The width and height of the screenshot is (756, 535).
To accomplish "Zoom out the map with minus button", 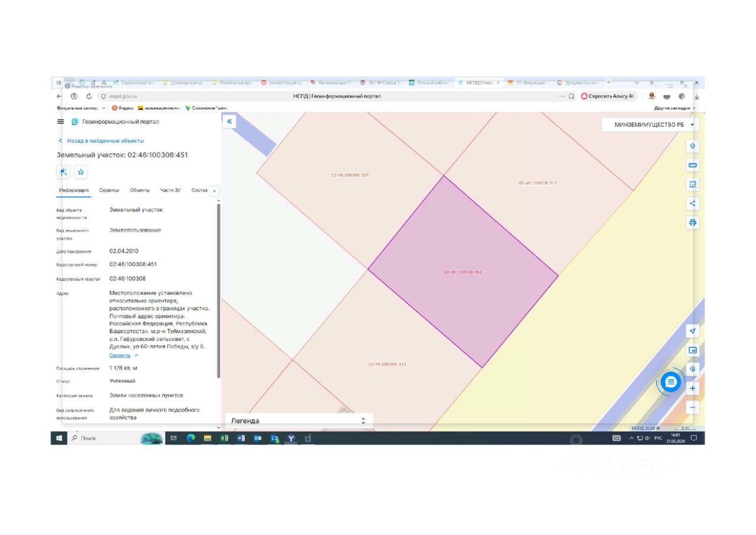I will [693, 407].
